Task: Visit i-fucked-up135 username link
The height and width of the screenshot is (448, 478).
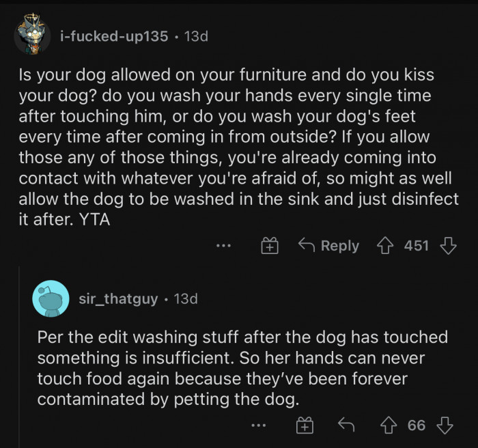Action: (114, 36)
